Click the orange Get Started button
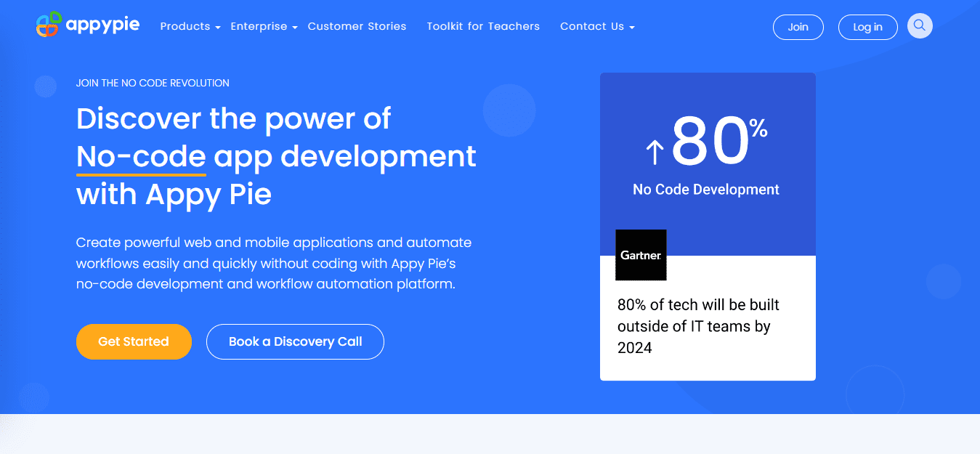980x454 pixels. (x=134, y=341)
